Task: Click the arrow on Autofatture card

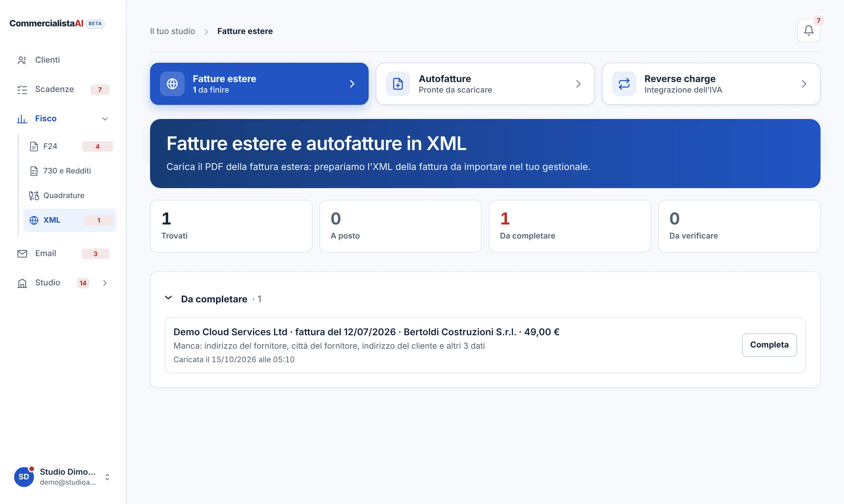Action: 578,84
